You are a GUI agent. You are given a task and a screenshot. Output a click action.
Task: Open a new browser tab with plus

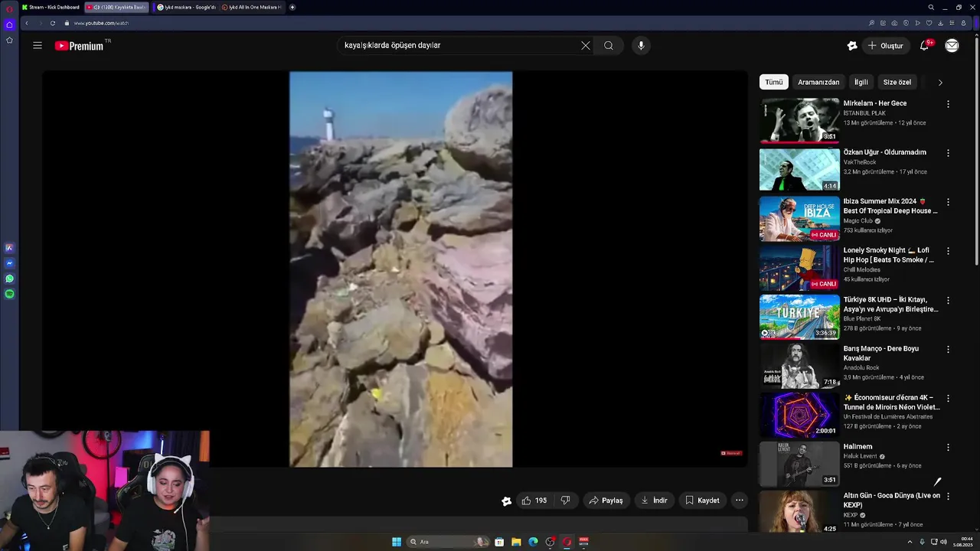pos(292,7)
